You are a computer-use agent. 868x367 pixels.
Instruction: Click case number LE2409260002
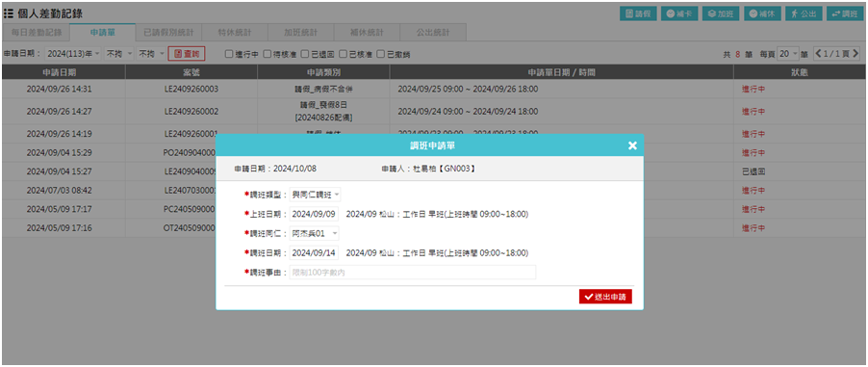pyautogui.click(x=191, y=112)
